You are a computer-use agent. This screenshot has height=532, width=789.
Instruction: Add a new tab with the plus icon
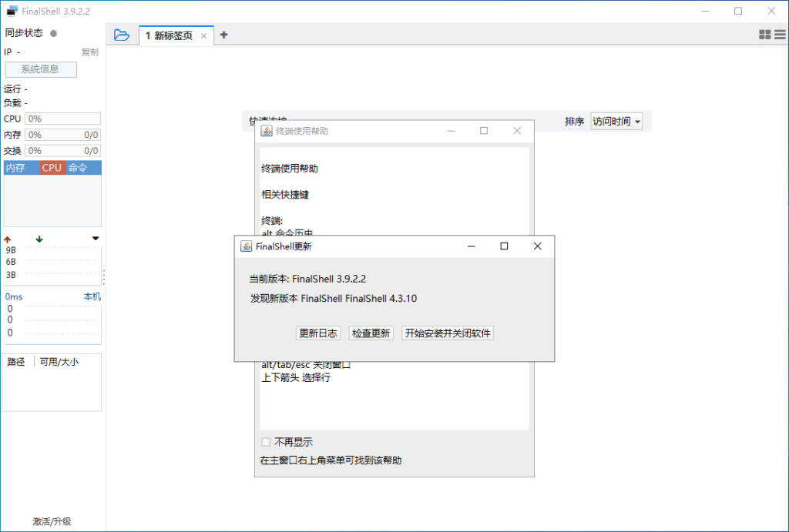point(224,35)
